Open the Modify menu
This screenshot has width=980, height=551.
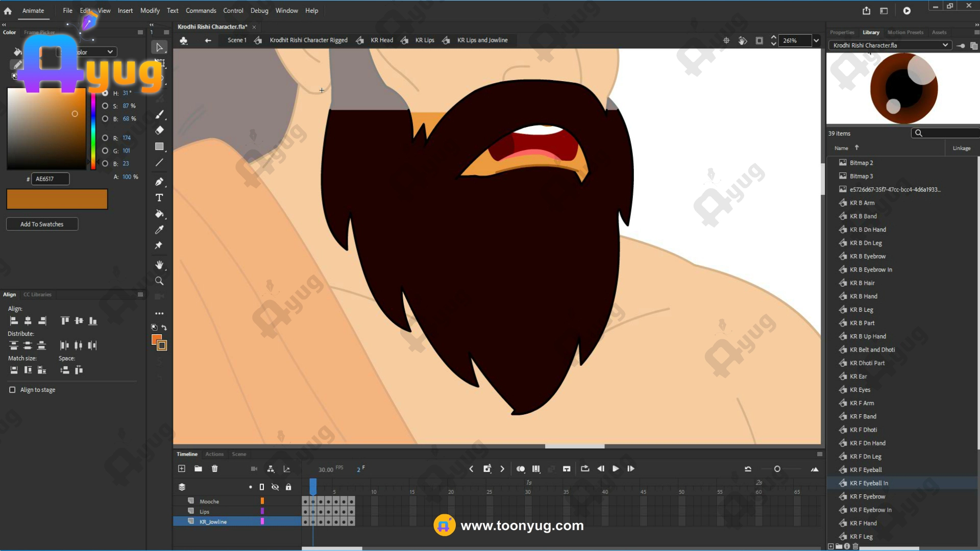(x=150, y=11)
